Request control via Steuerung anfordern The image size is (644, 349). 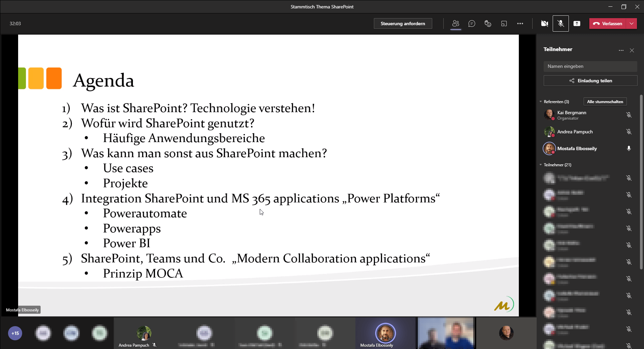pos(403,24)
